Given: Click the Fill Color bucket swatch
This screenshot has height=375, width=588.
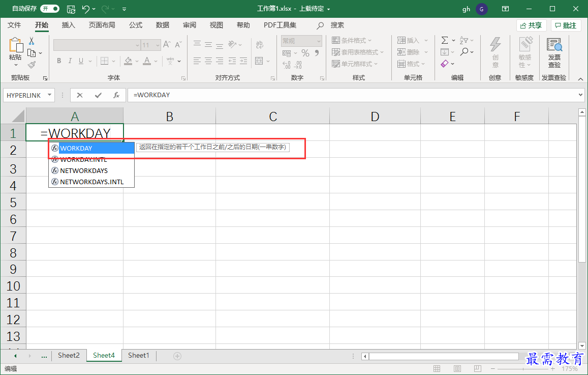Looking at the screenshot, I should (x=128, y=61).
